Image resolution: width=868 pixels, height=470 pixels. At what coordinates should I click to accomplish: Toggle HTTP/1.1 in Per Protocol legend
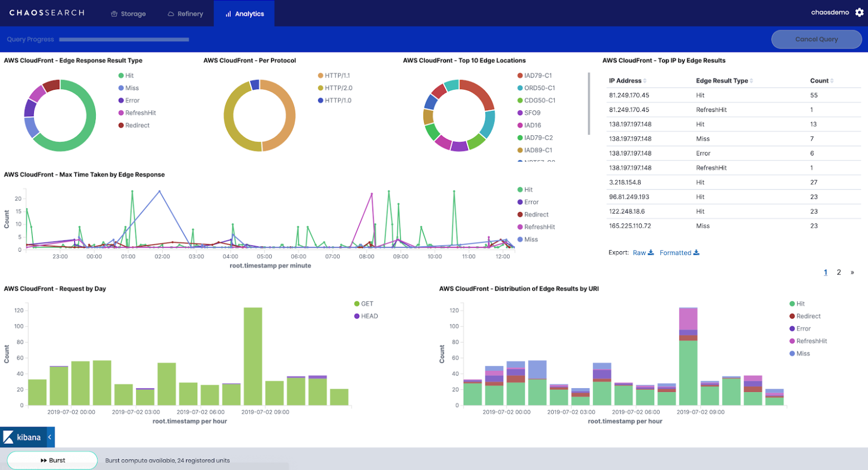coord(334,76)
